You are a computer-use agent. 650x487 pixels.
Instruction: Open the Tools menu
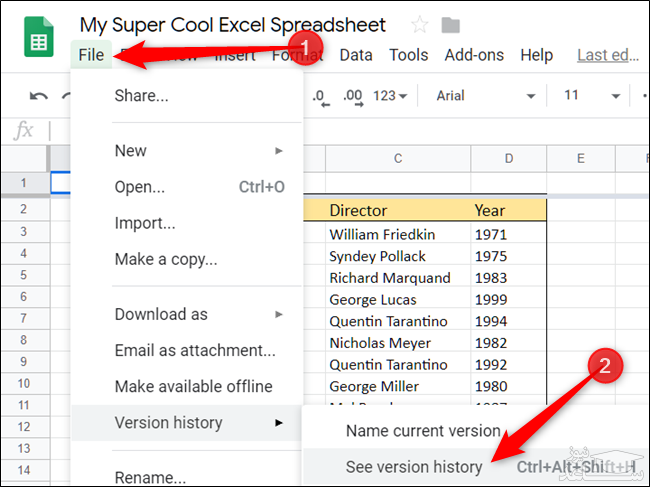[x=408, y=55]
